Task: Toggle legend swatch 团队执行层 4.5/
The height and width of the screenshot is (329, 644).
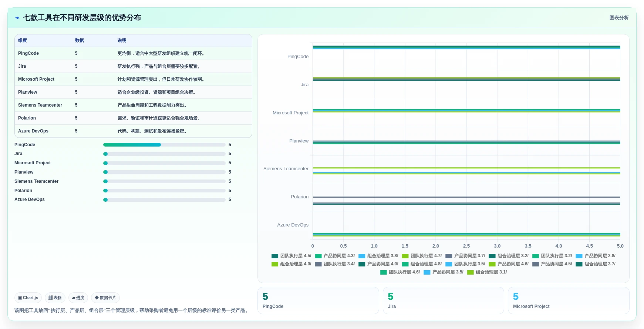Action: pos(275,256)
